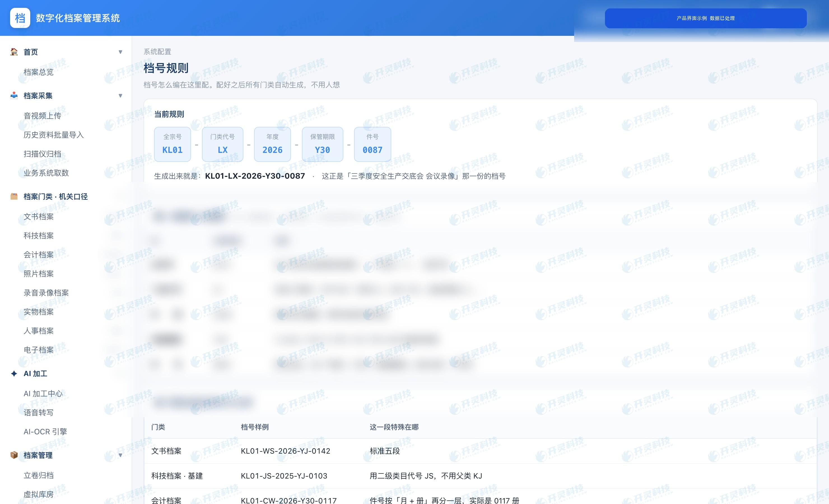Click the folder icon beside 档案门类
Viewport: 829px width, 504px height.
[x=14, y=197]
